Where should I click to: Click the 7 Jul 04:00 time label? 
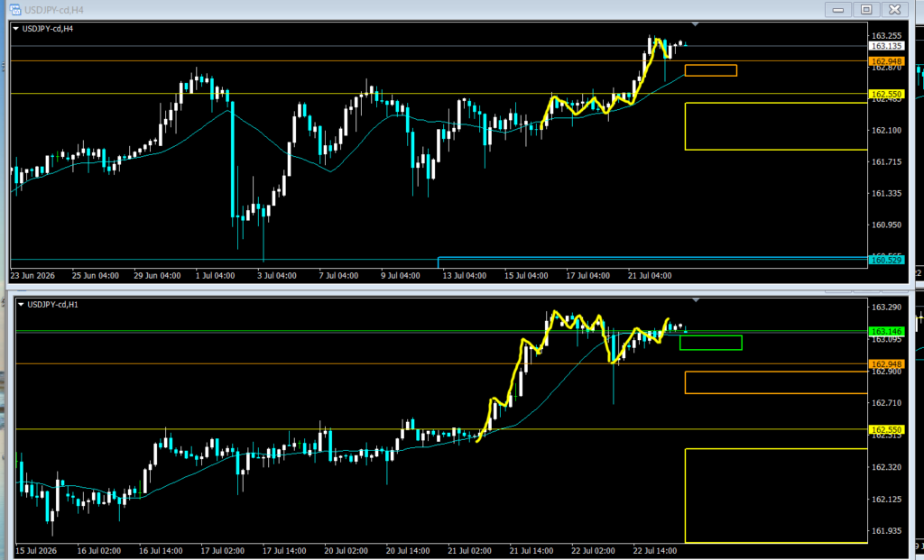coord(338,276)
